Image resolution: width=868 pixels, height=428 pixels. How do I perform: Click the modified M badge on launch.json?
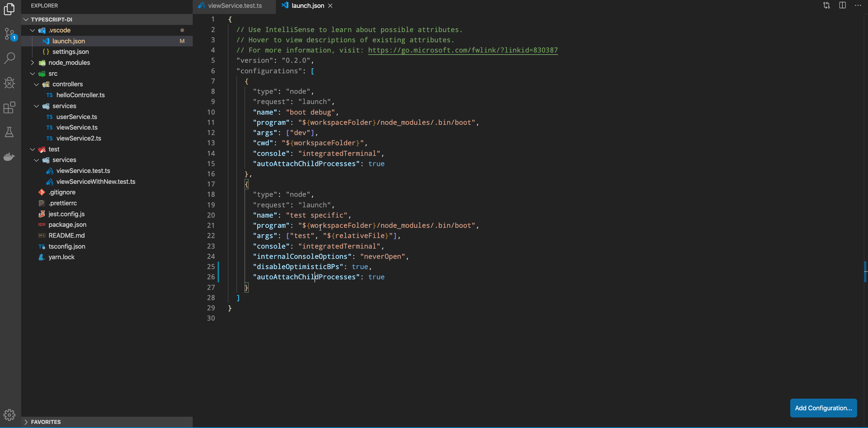[x=182, y=41]
